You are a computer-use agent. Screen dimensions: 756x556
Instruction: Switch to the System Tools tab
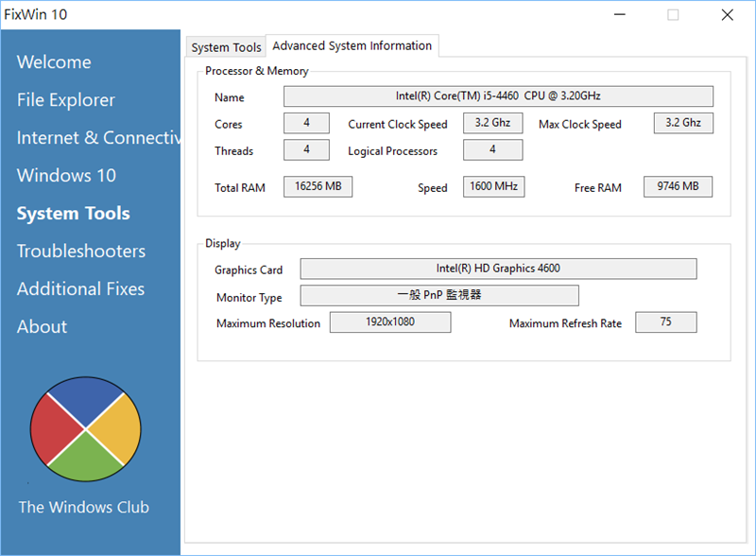pos(226,47)
